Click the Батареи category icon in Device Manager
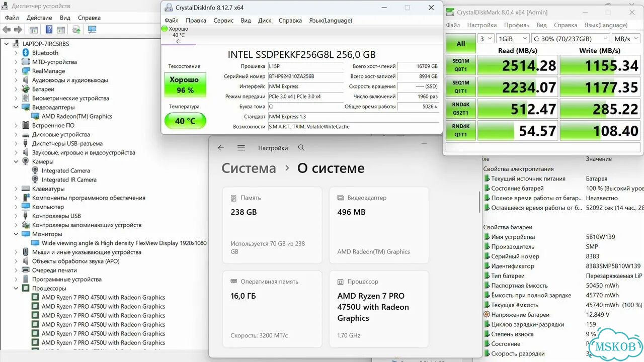 click(x=26, y=89)
